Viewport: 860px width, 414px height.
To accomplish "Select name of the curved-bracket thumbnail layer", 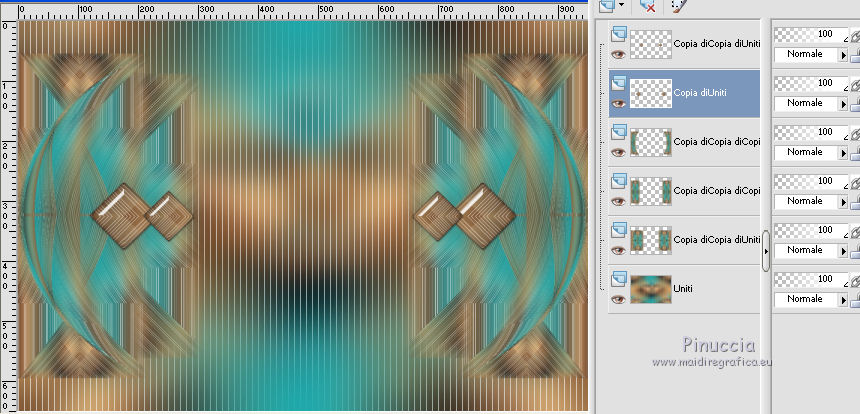I will coord(716,142).
